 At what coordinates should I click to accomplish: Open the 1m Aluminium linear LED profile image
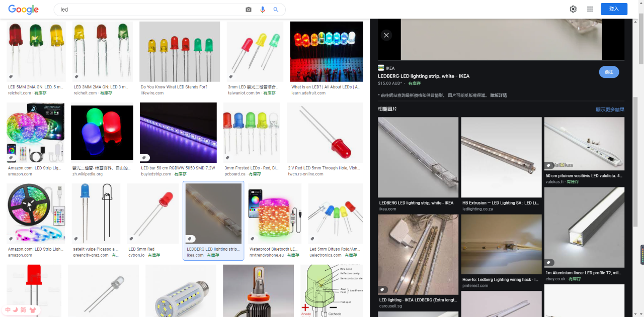pos(584,228)
